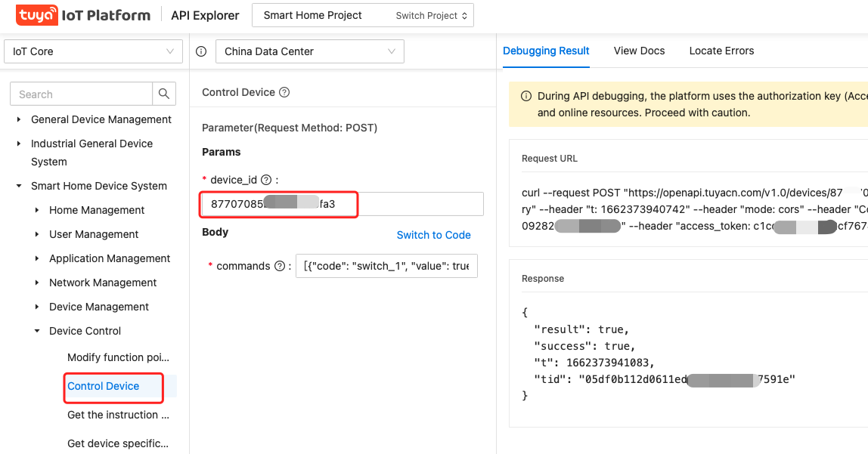Click the Request URL heading
Screen dimensions: 868x454
point(550,159)
